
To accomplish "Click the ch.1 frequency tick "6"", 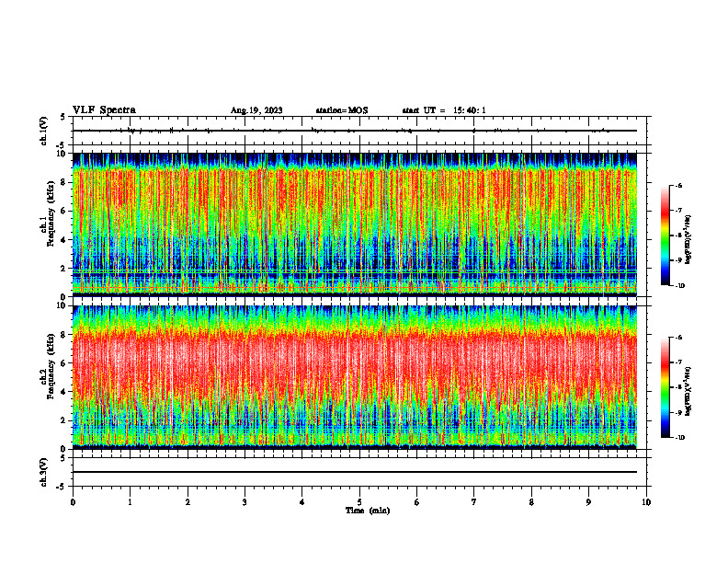I will pyautogui.click(x=64, y=212).
